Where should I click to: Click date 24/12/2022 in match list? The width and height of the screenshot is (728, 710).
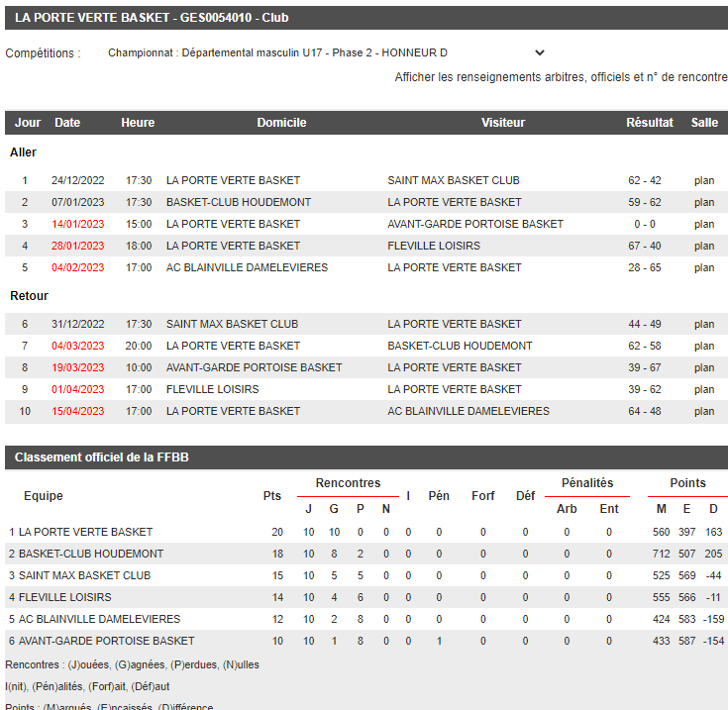coord(77,180)
